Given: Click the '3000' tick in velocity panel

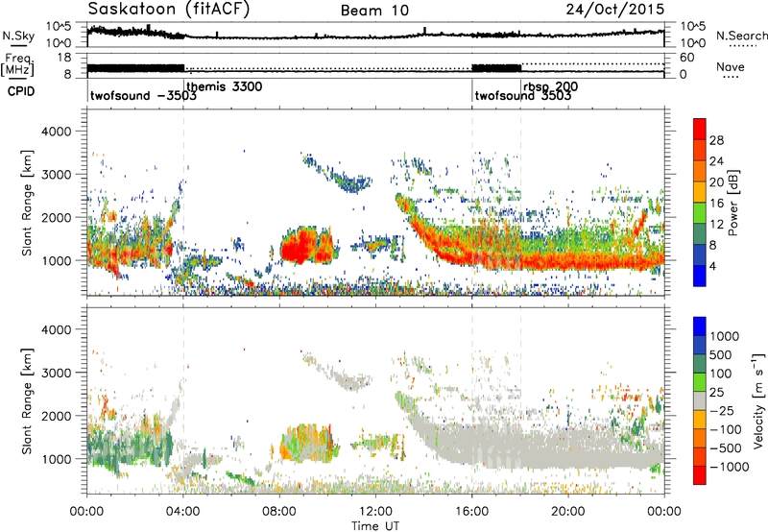Looking at the screenshot, I should (x=56, y=373).
